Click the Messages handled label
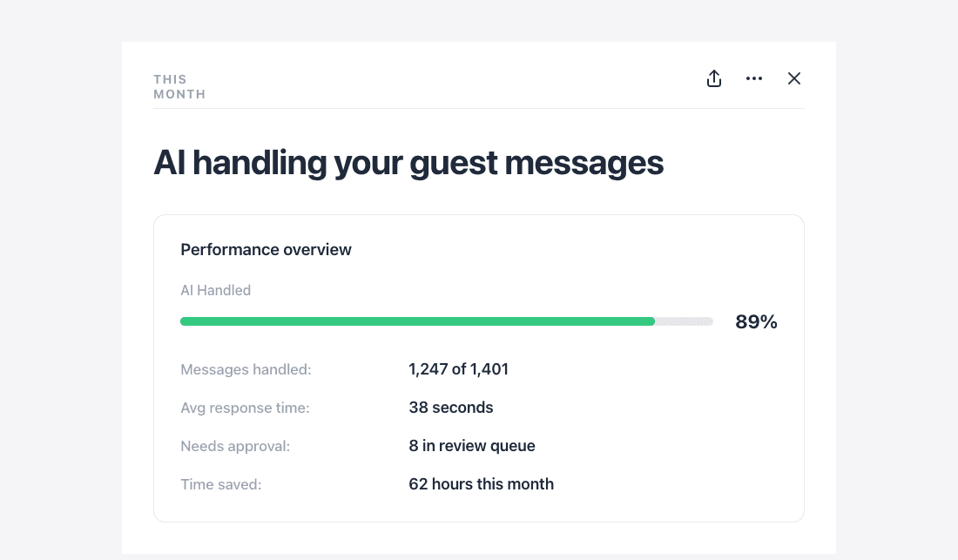Screen dimensions: 958x560 click(246, 369)
